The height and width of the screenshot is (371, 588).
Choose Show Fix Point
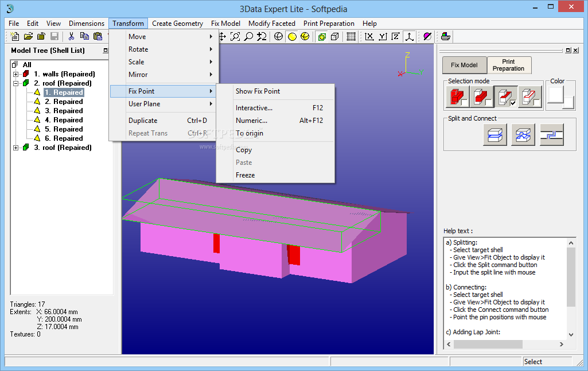coord(275,91)
